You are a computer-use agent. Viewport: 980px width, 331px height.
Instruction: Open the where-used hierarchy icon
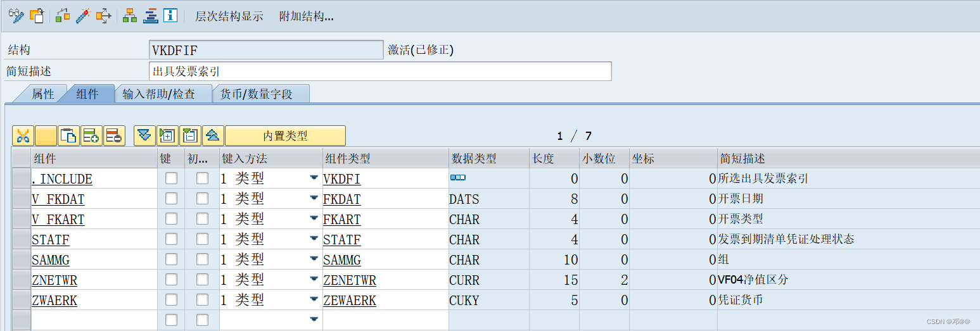[x=130, y=16]
